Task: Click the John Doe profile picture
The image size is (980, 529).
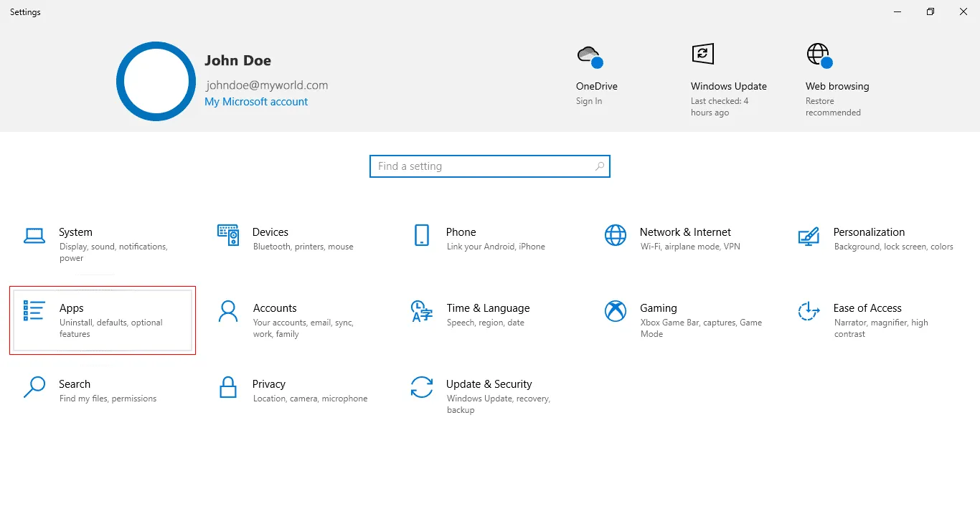Action: click(156, 81)
